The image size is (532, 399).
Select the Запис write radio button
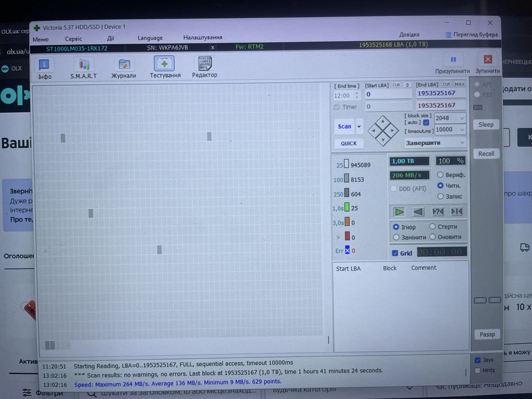pyautogui.click(x=440, y=196)
